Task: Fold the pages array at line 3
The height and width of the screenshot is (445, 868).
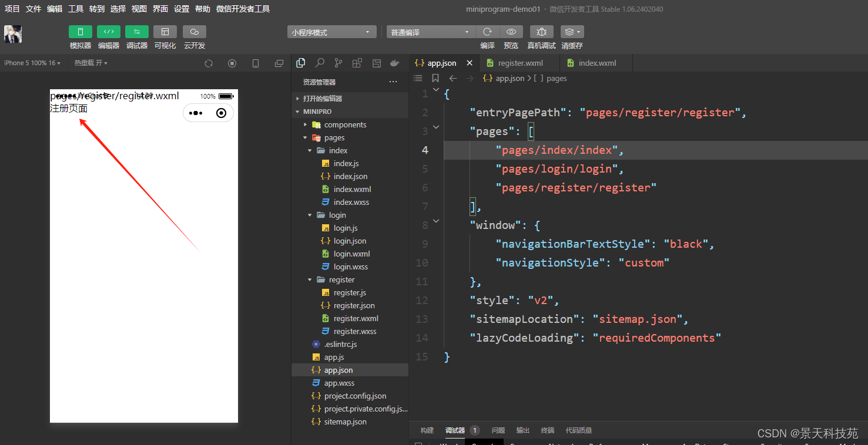Action: tap(436, 127)
